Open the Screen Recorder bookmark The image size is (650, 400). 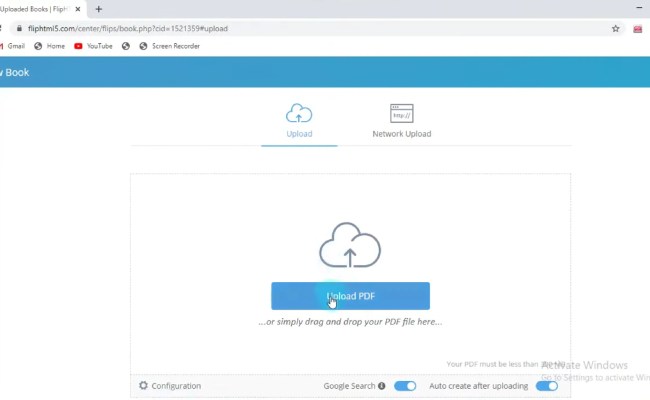170,46
